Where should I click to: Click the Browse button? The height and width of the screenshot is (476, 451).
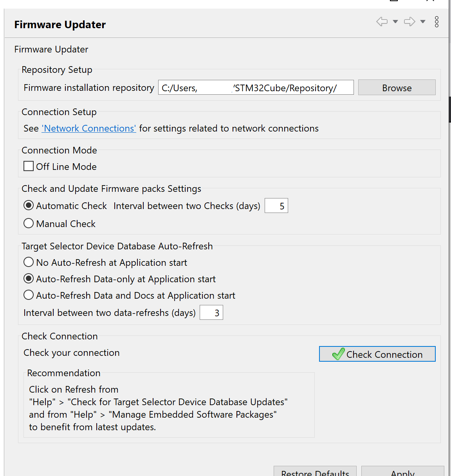point(397,87)
